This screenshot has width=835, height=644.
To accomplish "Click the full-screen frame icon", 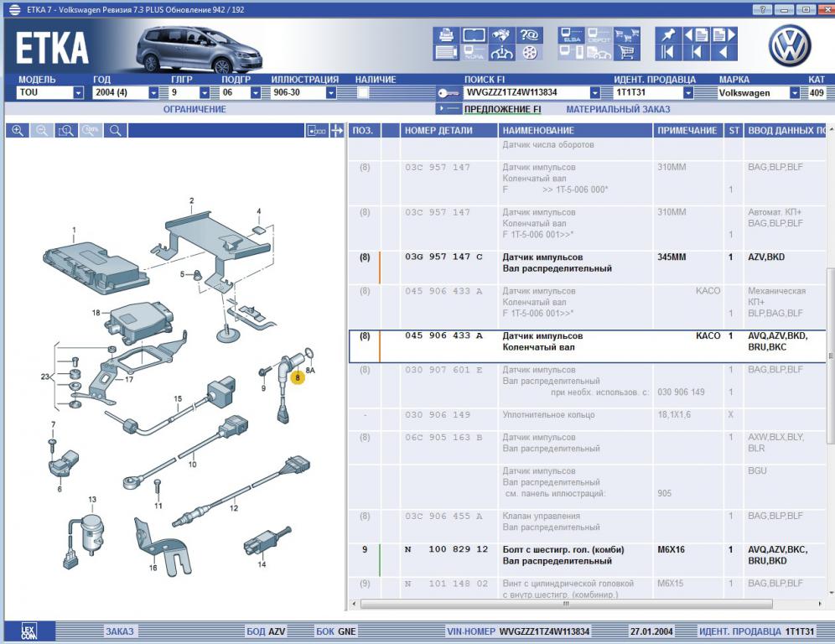I will pos(474,35).
